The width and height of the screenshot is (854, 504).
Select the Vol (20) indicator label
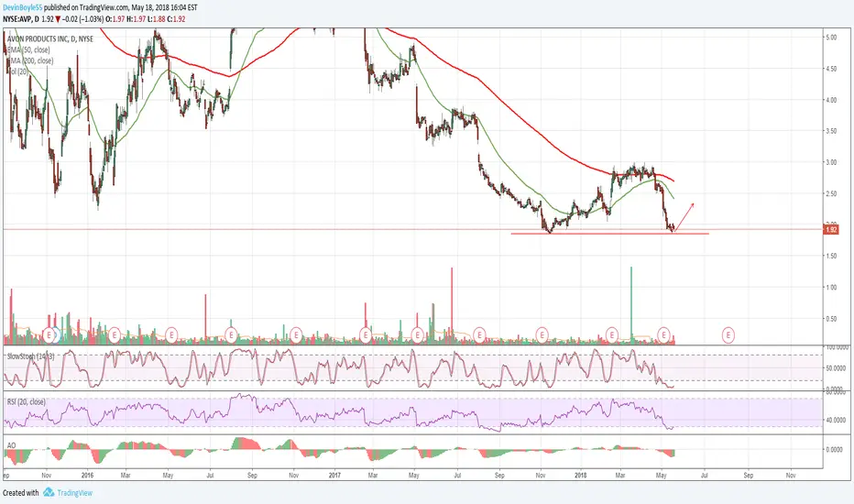[18, 71]
